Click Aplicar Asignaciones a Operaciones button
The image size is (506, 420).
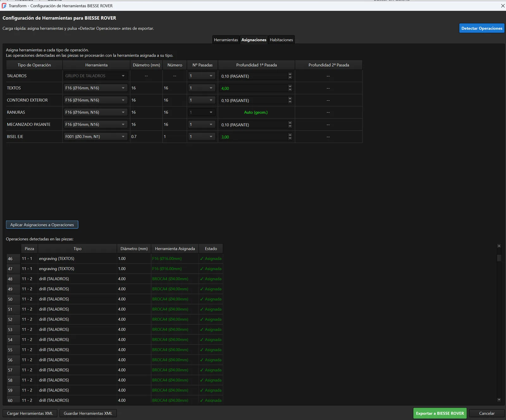(42, 225)
